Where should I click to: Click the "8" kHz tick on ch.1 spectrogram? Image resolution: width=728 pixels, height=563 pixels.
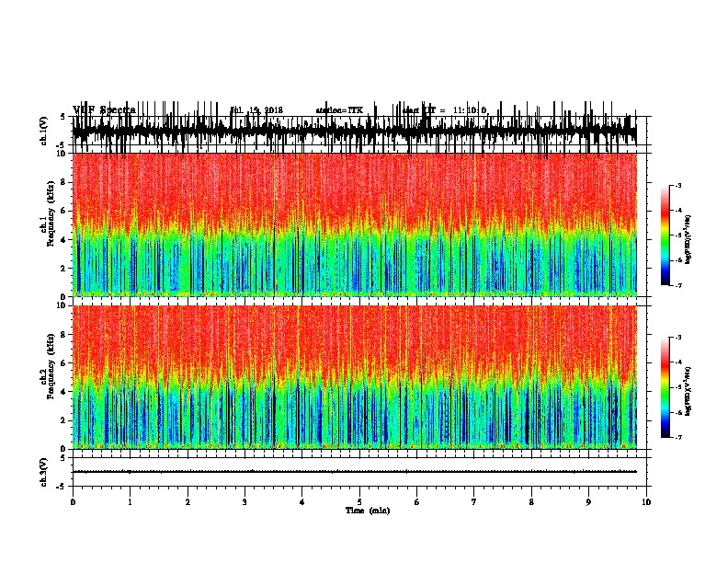pos(63,182)
